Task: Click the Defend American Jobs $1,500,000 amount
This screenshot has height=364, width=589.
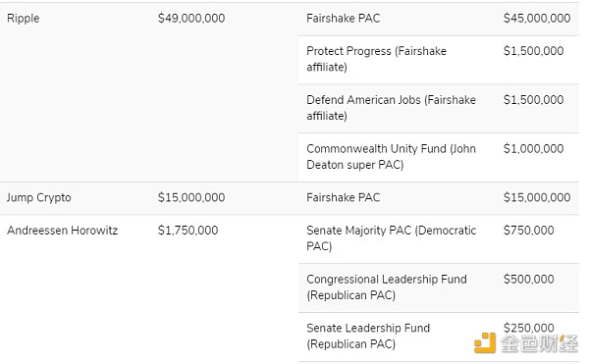Action: [x=533, y=99]
